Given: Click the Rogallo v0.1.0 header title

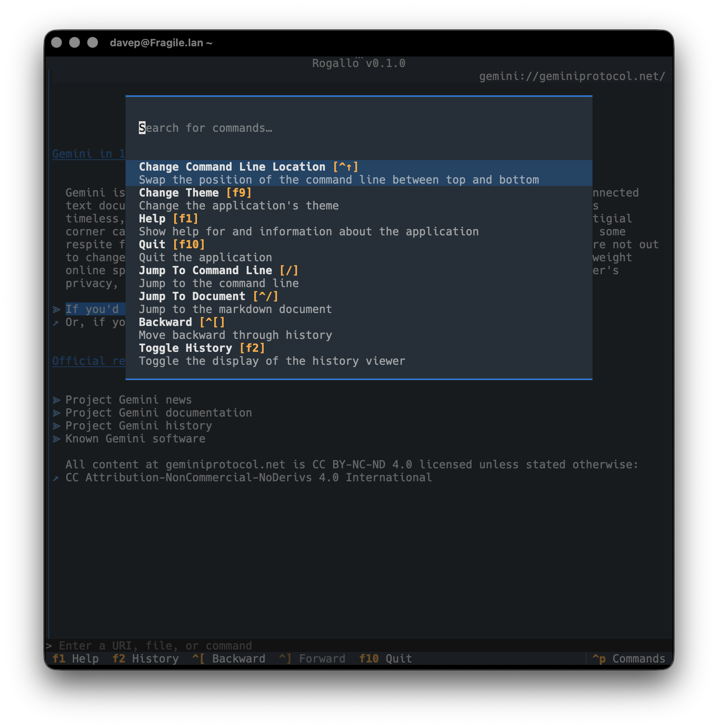Looking at the screenshot, I should (x=359, y=63).
